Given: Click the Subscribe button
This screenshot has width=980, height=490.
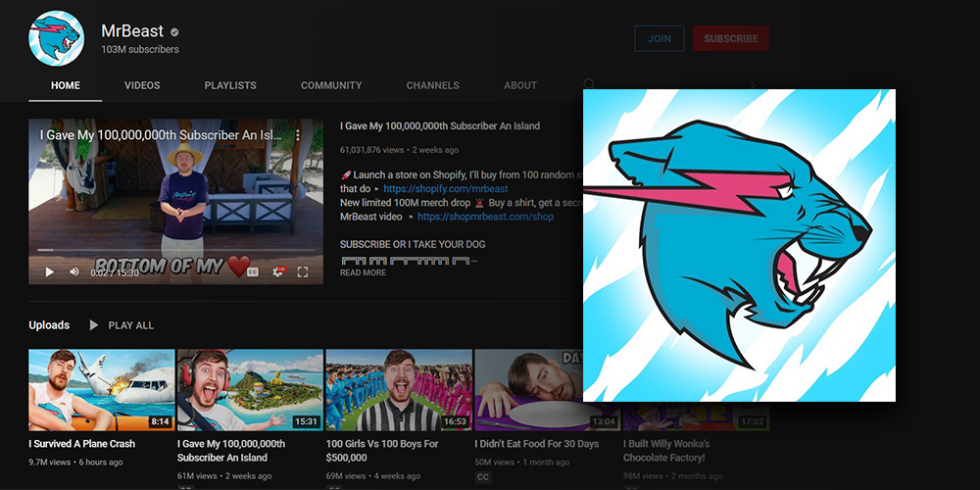Looking at the screenshot, I should coord(731,38).
